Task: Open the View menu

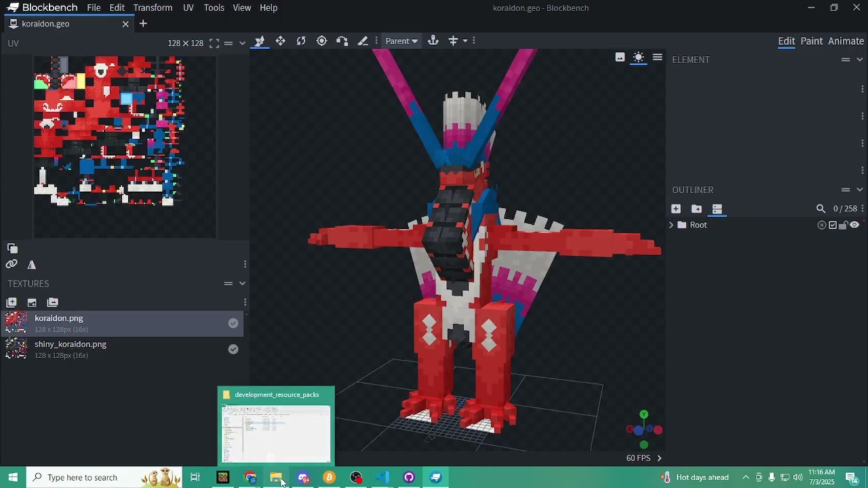Action: [x=242, y=7]
